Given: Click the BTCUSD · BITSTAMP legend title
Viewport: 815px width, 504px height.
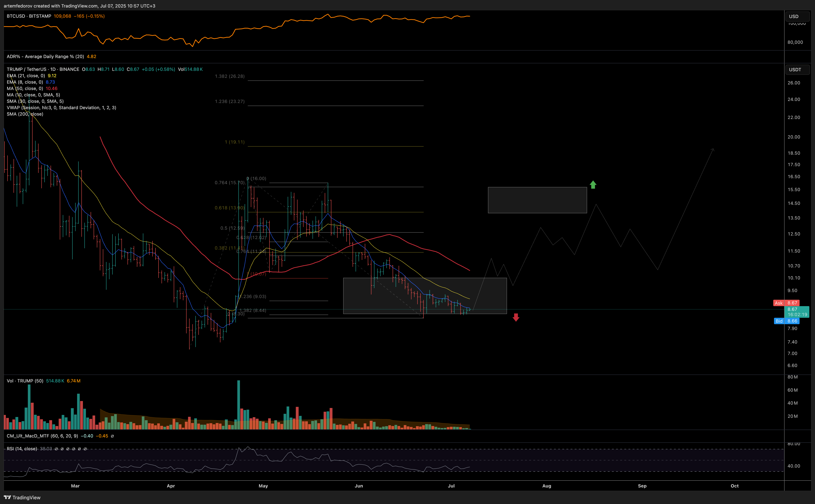Looking at the screenshot, I should [x=29, y=16].
